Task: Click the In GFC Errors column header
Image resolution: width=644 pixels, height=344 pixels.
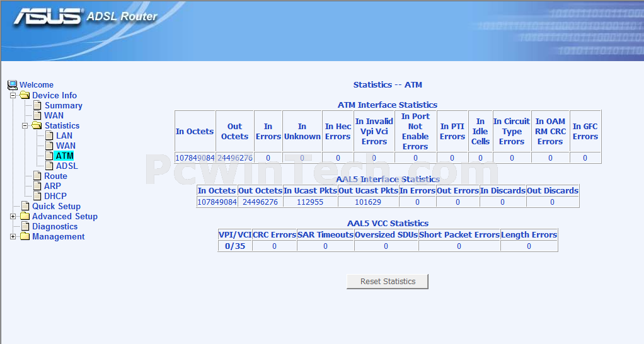Action: (585, 131)
